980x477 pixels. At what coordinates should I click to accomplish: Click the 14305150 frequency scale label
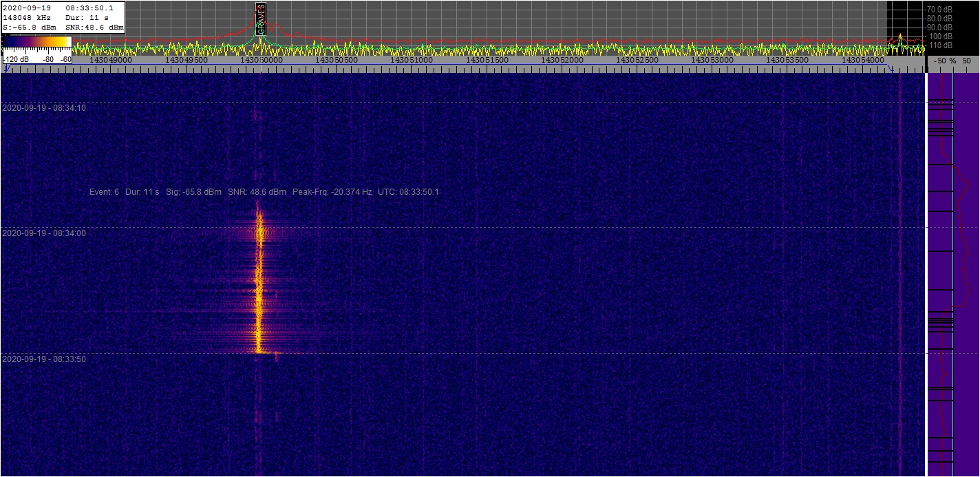487,61
